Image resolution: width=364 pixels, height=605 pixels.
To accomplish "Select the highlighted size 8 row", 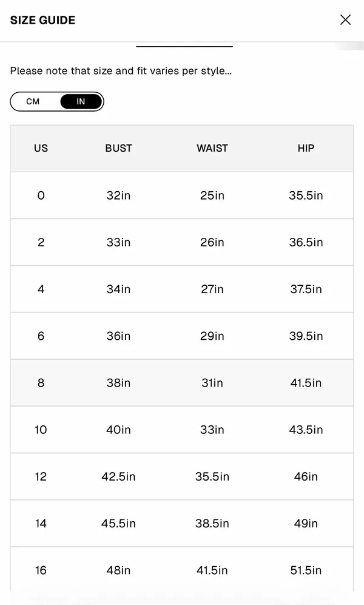I will (x=181, y=383).
